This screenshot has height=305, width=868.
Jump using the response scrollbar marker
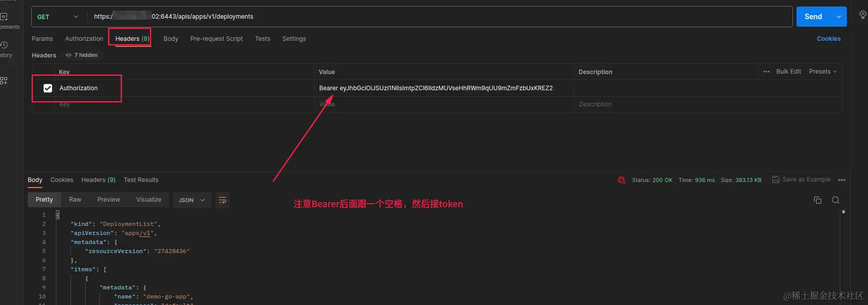(843, 212)
